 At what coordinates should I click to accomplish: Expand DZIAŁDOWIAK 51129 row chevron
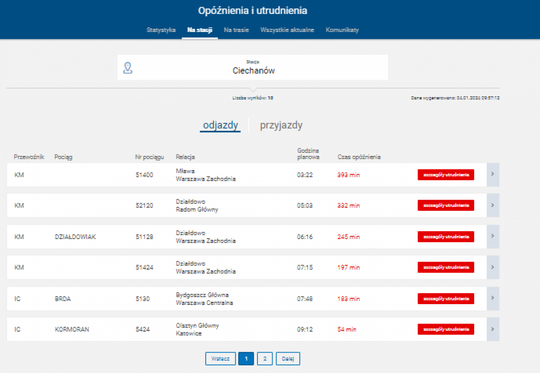[493, 236]
